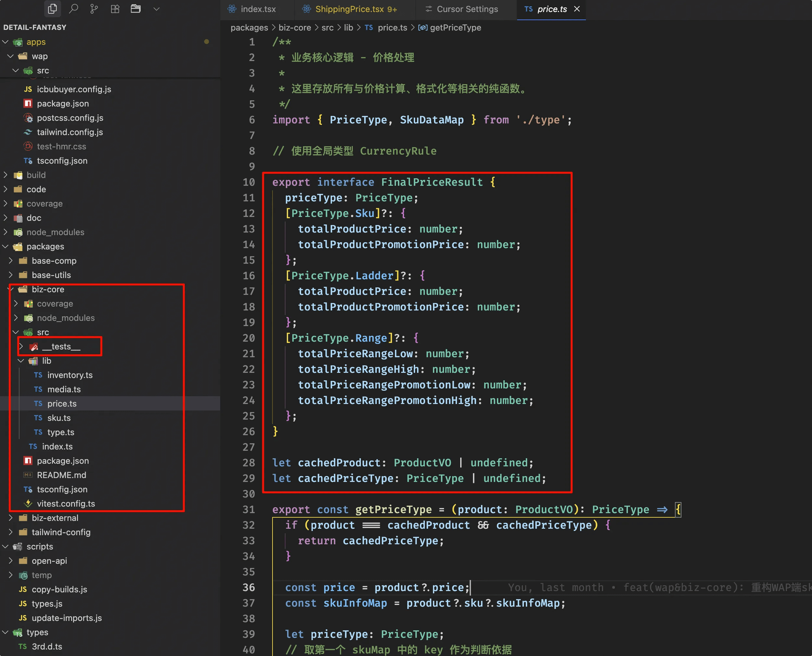Click the lib breadcrumb segment
Screen dimensions: 812x656
point(349,28)
